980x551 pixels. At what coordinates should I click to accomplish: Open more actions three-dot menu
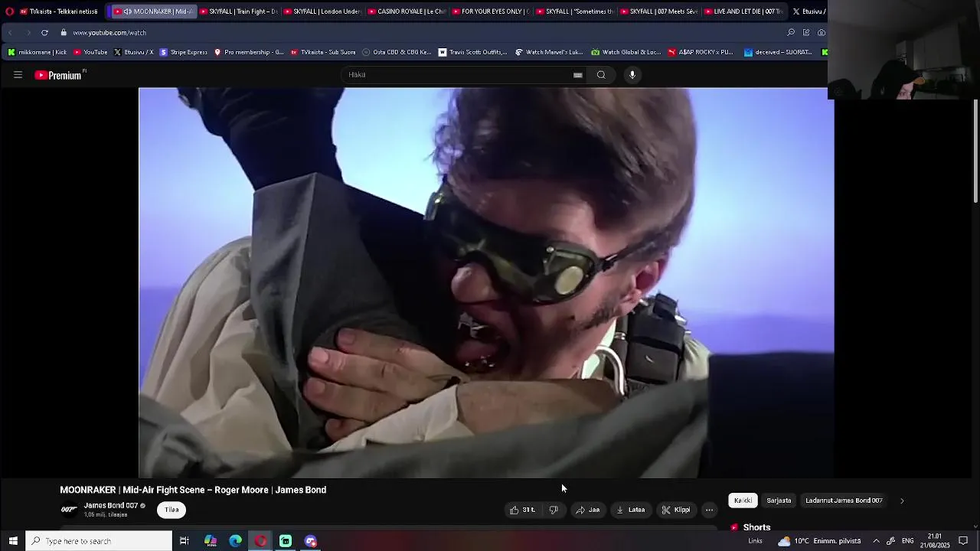click(710, 510)
